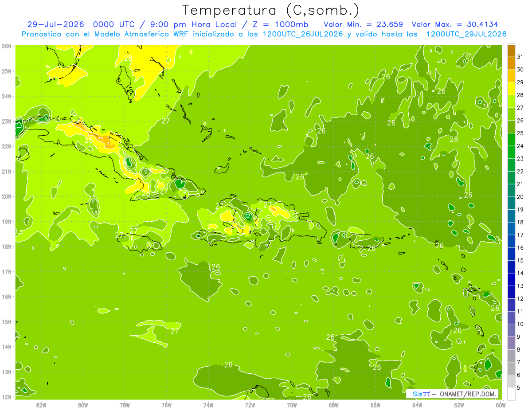Image resolution: width=532 pixels, height=411 pixels.
Task: Click the color scale label 16
Action: tap(520, 248)
